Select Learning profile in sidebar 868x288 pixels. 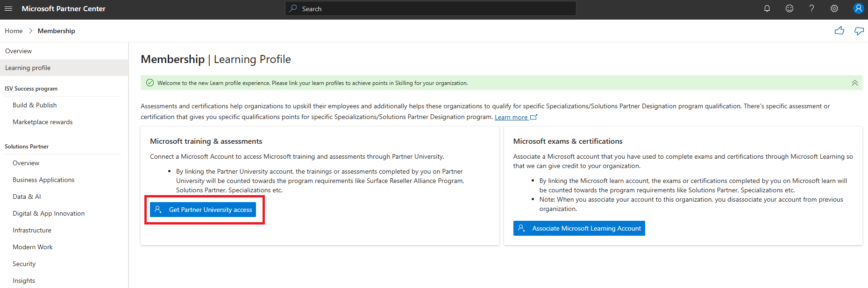64,68
